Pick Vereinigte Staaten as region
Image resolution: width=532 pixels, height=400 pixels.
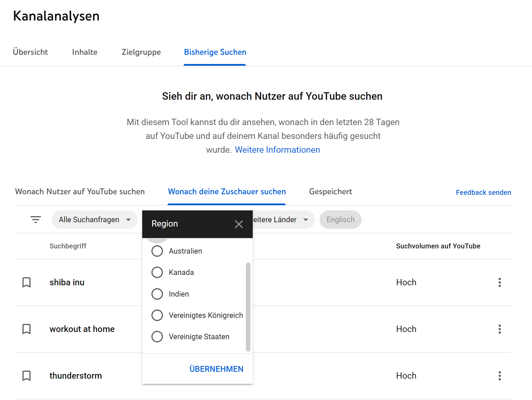click(157, 337)
